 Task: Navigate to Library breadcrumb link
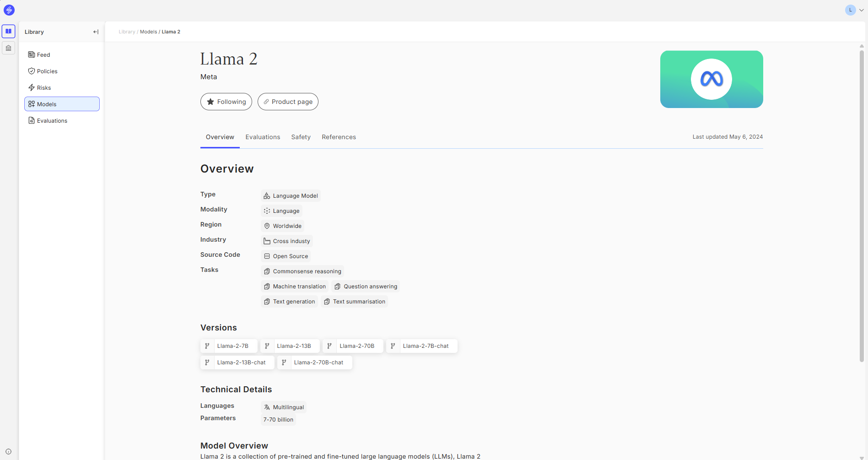[x=127, y=32]
